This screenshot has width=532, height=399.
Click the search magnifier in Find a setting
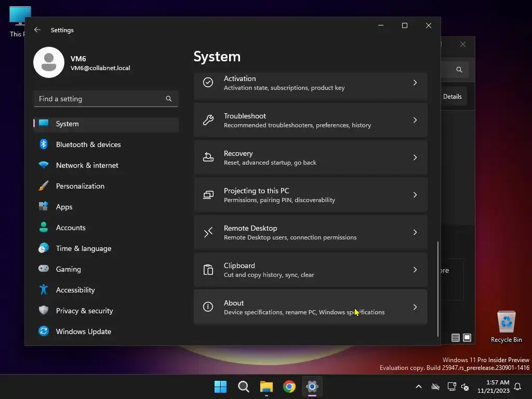coord(169,99)
